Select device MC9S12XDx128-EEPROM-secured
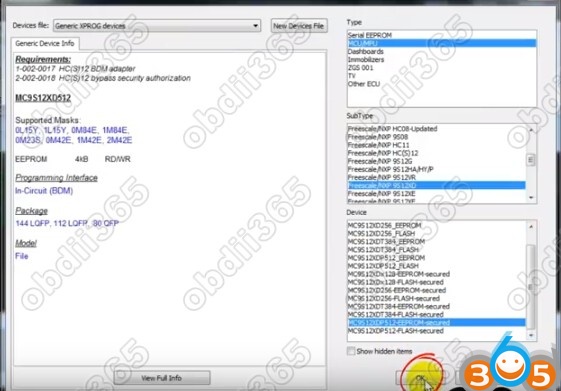The width and height of the screenshot is (561, 391). [436, 274]
